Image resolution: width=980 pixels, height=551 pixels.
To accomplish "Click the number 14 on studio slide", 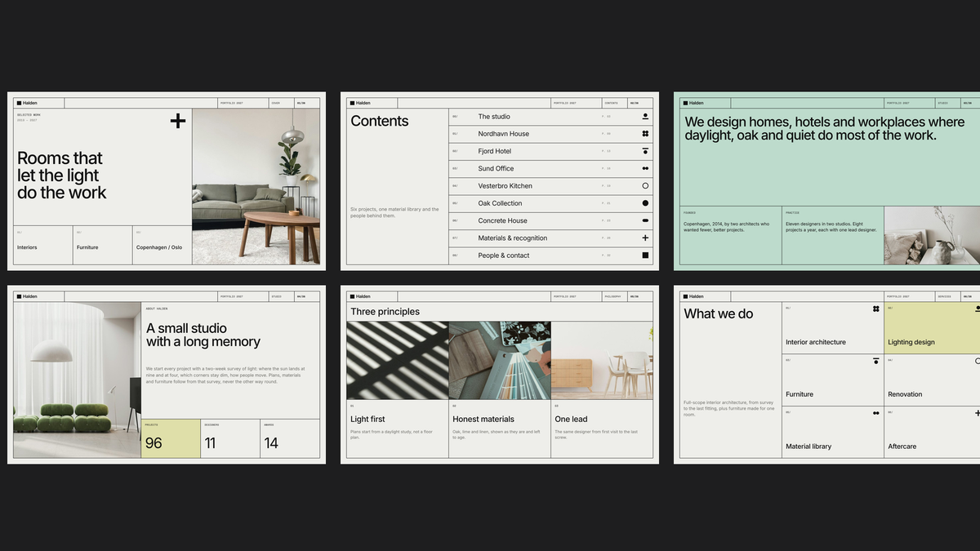I will click(271, 443).
